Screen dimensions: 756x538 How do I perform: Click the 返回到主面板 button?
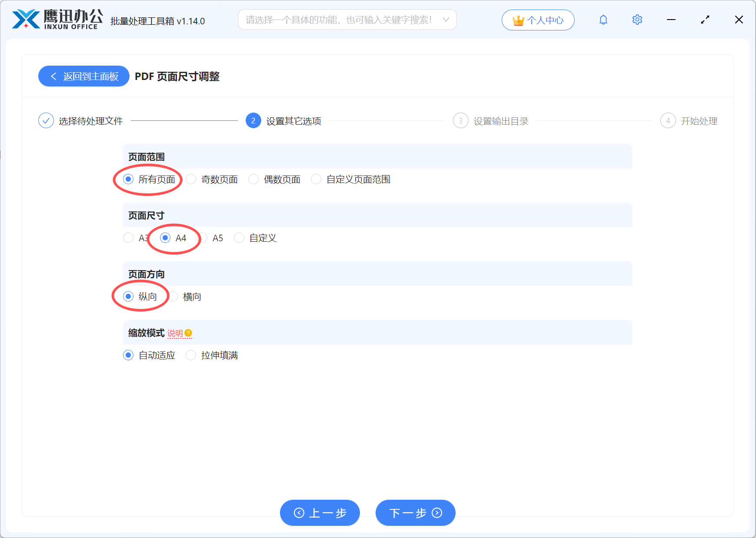tap(83, 76)
